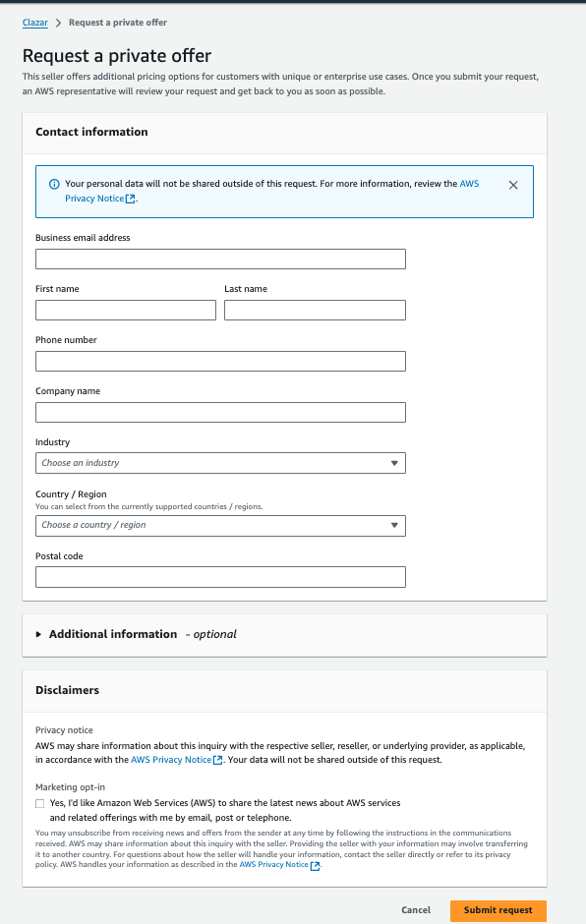Image resolution: width=586 pixels, height=924 pixels.
Task: Cancel the private offer request
Action: 416,910
